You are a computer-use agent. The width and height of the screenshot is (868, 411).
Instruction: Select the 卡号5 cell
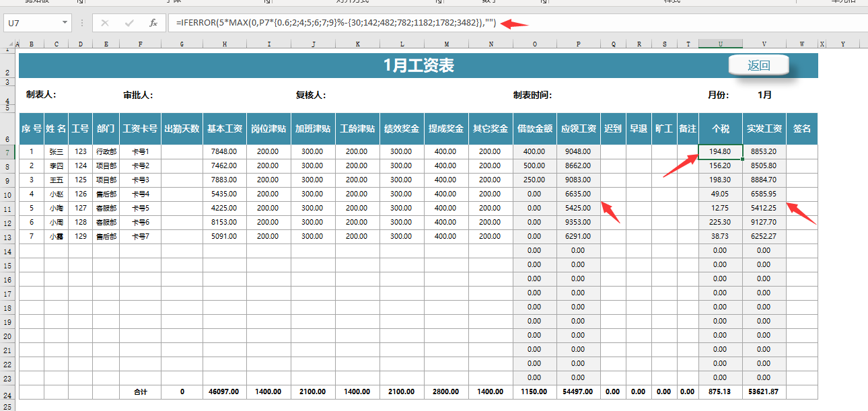click(141, 208)
